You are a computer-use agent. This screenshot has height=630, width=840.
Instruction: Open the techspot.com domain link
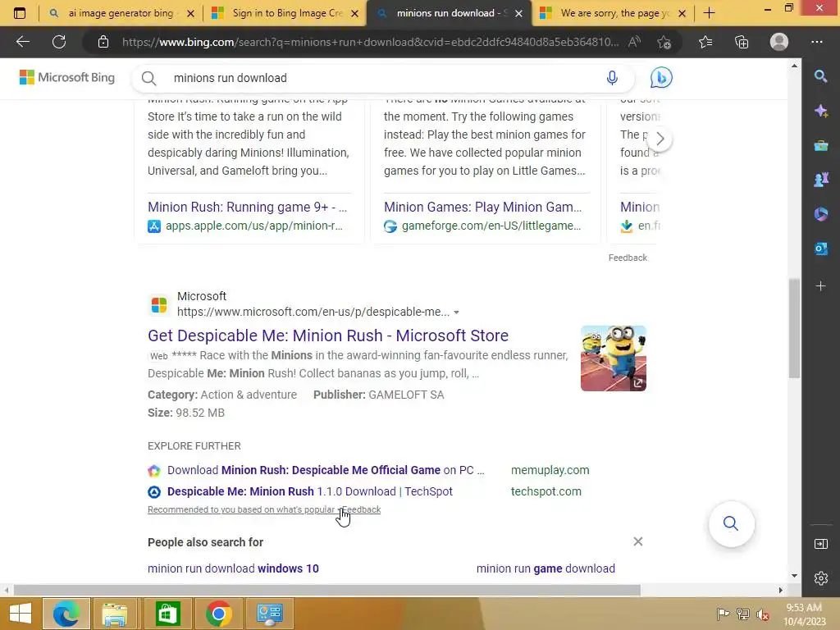coord(546,491)
